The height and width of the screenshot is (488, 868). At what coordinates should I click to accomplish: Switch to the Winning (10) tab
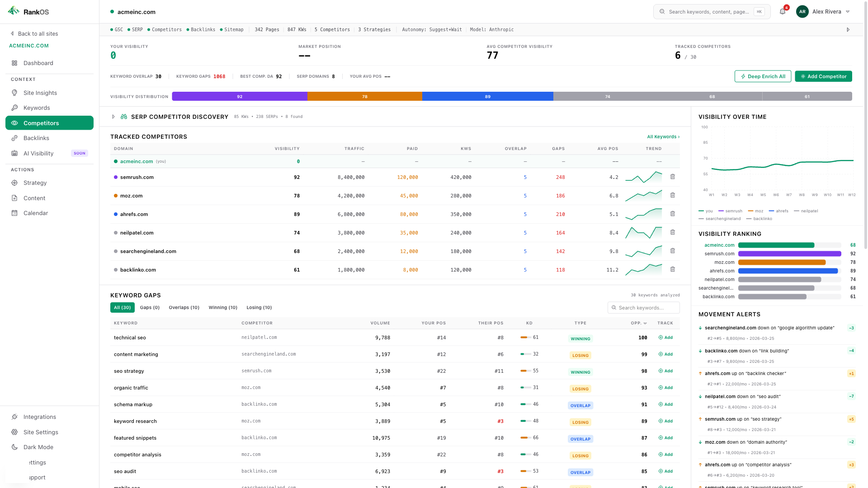tap(223, 307)
